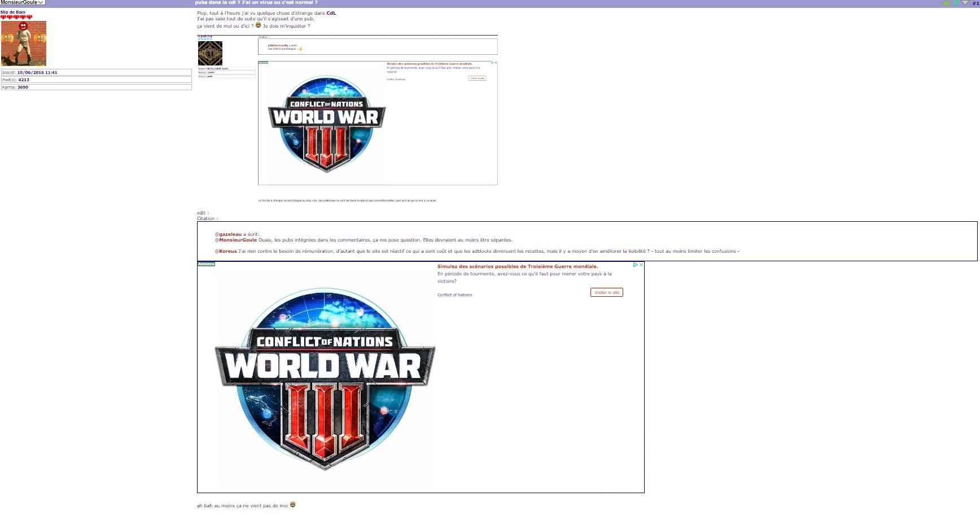Viewport: 980px width, 518px height.
Task: Open the ad headline about Troisième Guerre mondiale
Action: 517,266
